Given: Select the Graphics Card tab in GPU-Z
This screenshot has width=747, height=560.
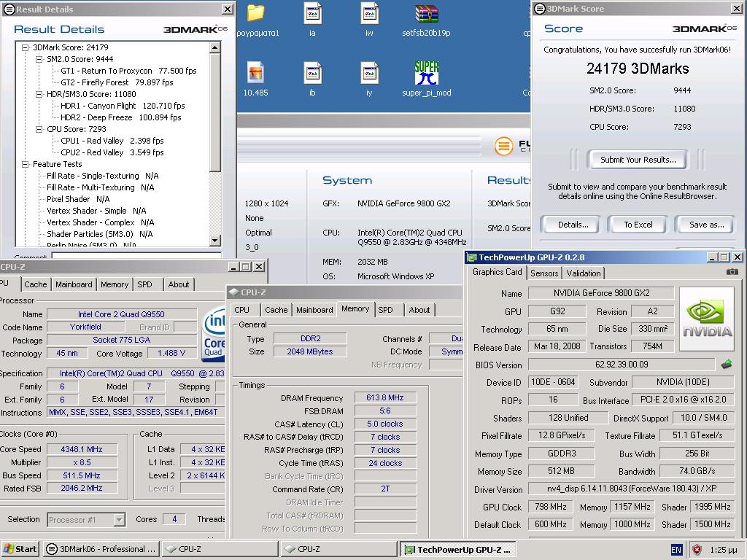Looking at the screenshot, I should pyautogui.click(x=497, y=272).
